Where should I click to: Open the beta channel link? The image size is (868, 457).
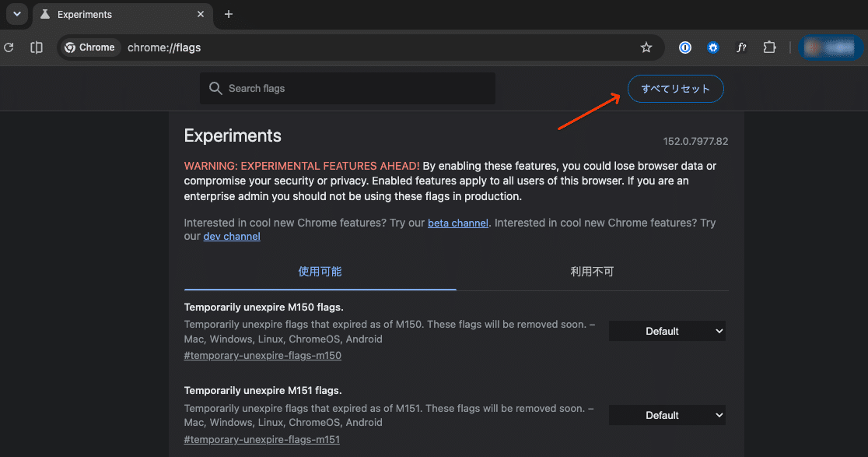click(x=458, y=223)
